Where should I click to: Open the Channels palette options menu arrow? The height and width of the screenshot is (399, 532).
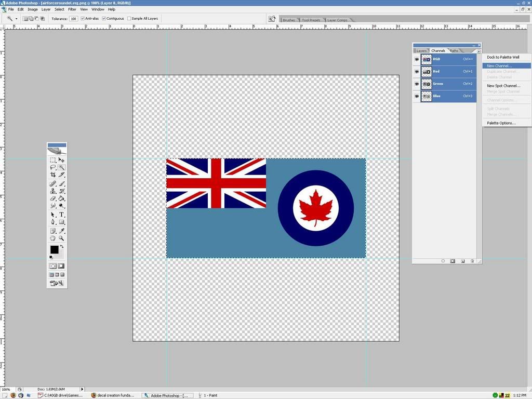click(478, 51)
